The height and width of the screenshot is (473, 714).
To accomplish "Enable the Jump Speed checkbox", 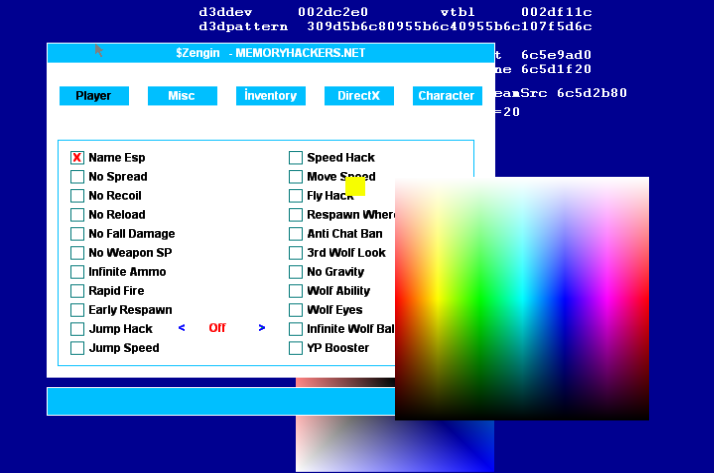I will 77,348.
